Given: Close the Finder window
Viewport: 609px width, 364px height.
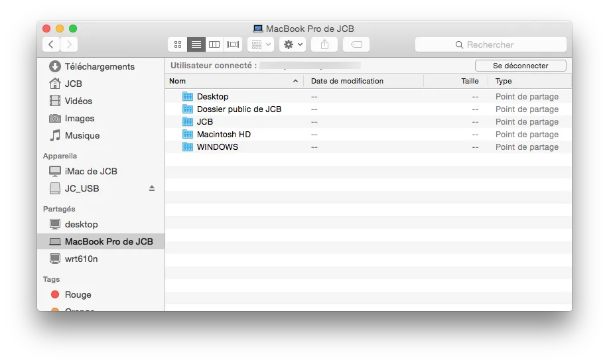Looking at the screenshot, I should pyautogui.click(x=46, y=29).
